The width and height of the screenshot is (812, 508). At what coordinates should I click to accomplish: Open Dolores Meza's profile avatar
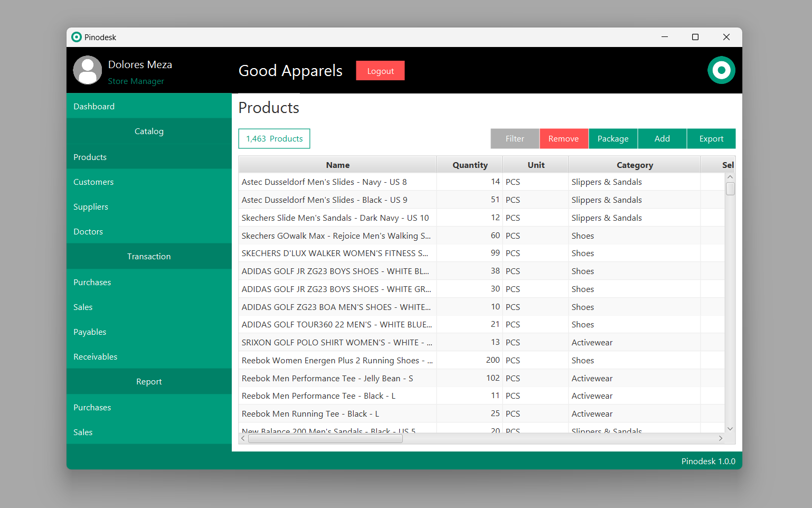click(88, 70)
